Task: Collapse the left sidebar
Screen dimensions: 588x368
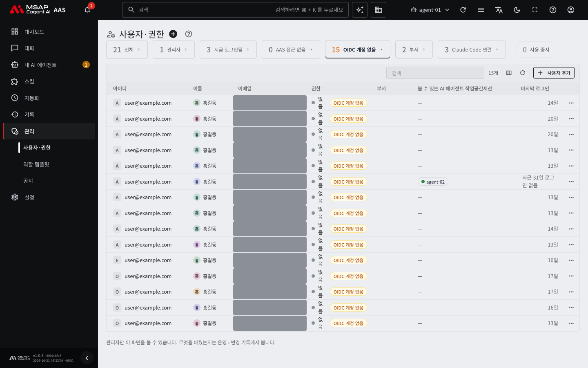Action: (x=87, y=358)
